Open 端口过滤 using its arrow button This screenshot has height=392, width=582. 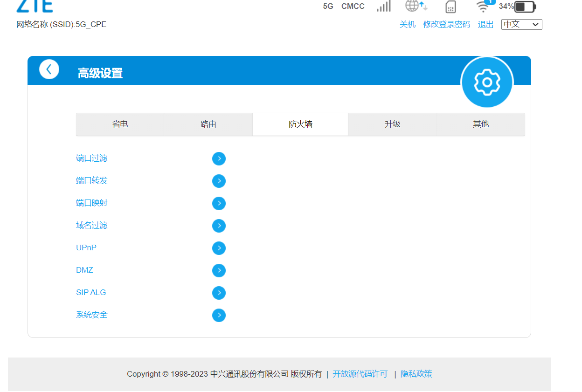click(219, 159)
